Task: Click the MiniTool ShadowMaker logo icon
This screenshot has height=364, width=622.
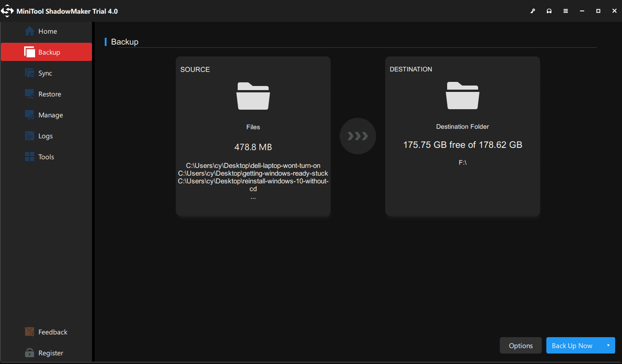Action: pos(7,11)
